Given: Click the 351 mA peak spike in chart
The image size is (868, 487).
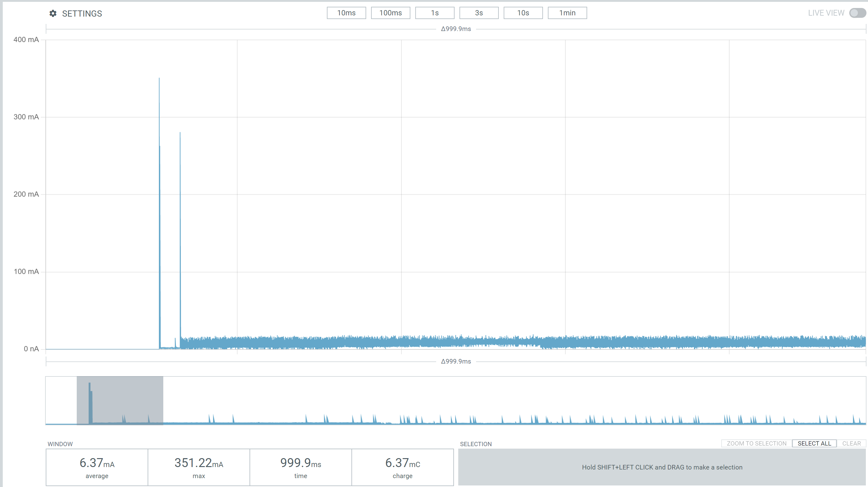Looking at the screenshot, I should click(159, 213).
